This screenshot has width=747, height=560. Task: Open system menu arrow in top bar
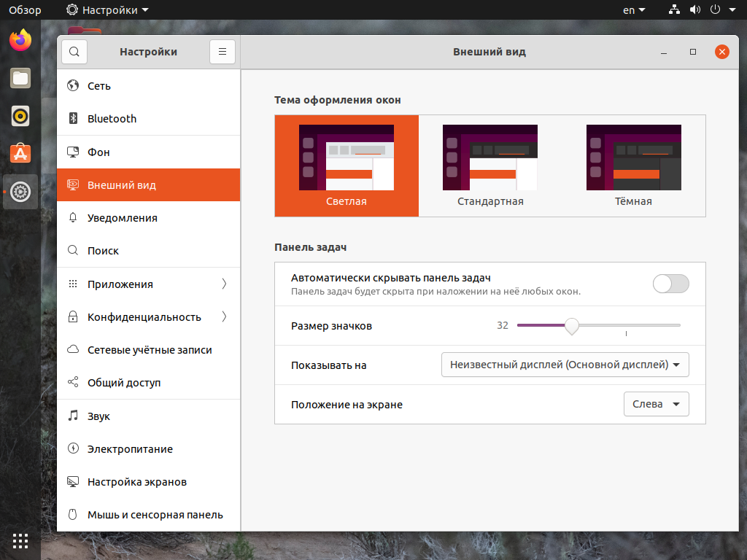click(732, 9)
